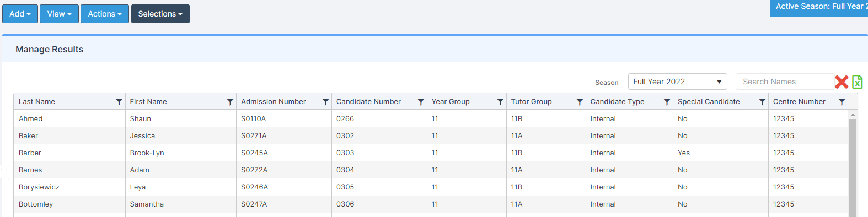
Task: Sort by First Name column header
Action: click(x=148, y=102)
